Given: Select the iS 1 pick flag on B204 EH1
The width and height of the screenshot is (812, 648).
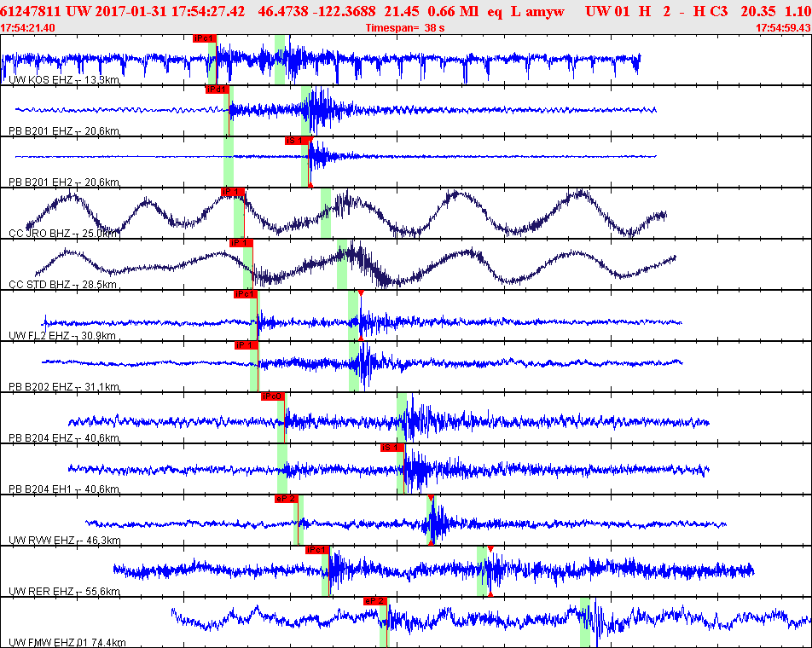Looking at the screenshot, I should coord(391,448).
